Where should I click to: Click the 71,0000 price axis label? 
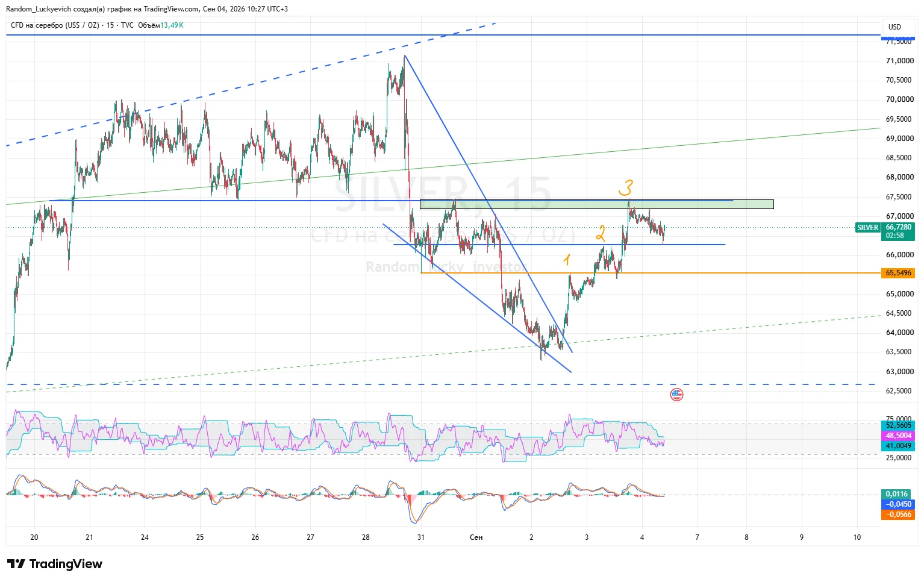[899, 61]
